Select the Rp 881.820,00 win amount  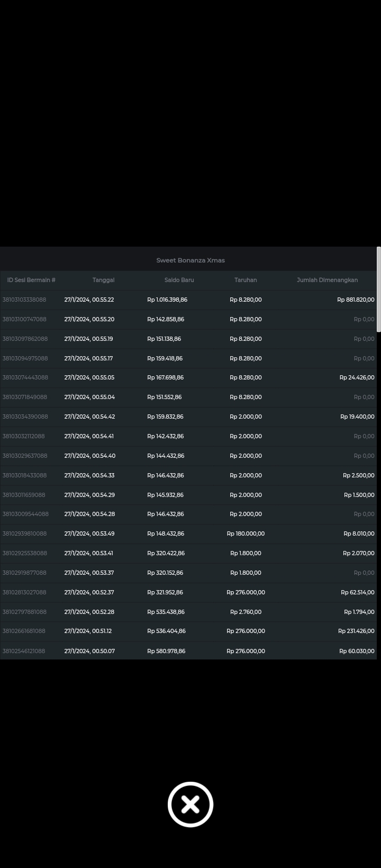click(356, 300)
